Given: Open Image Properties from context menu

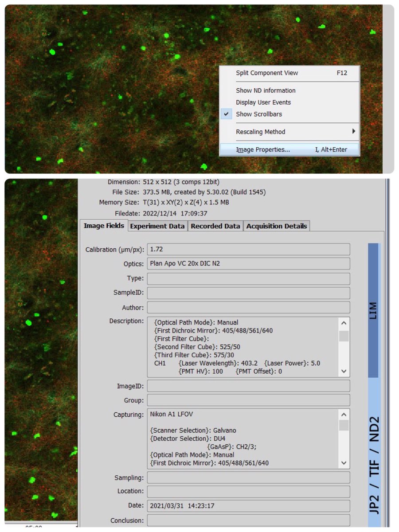Looking at the screenshot, I should (289, 149).
